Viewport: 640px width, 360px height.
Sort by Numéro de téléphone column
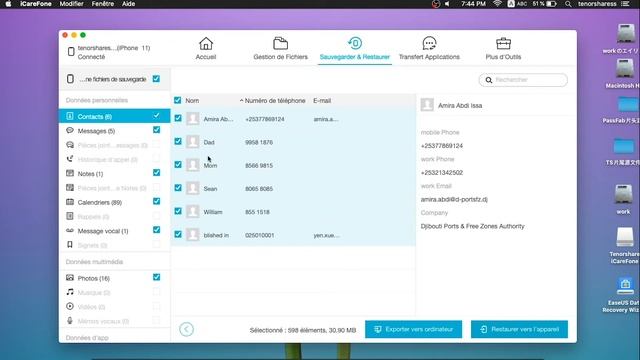[x=275, y=100]
